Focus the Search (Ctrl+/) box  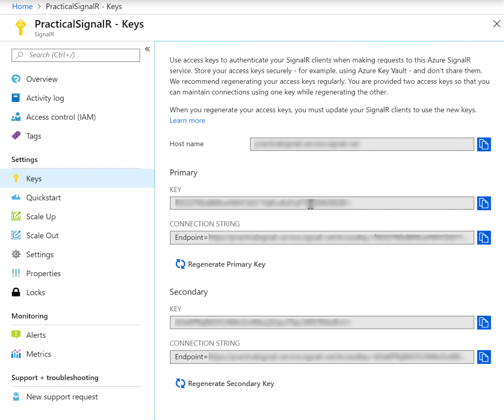[x=76, y=55]
